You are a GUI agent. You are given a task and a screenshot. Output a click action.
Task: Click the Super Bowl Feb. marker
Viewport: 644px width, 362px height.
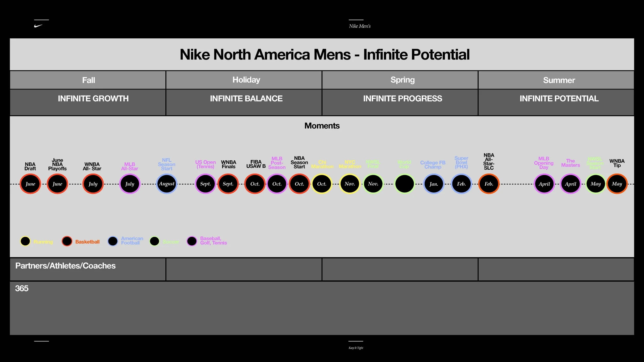(x=461, y=184)
